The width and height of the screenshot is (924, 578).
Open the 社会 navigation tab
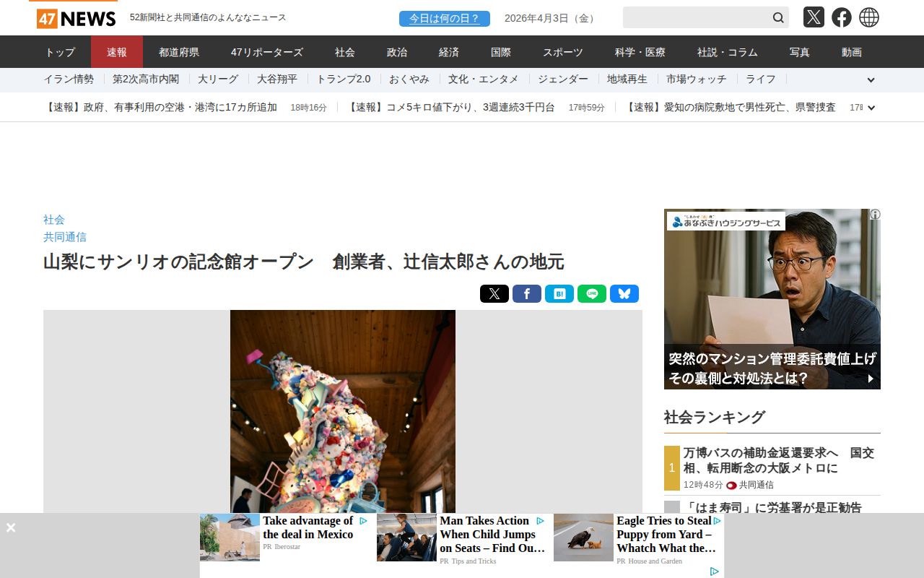click(x=345, y=52)
